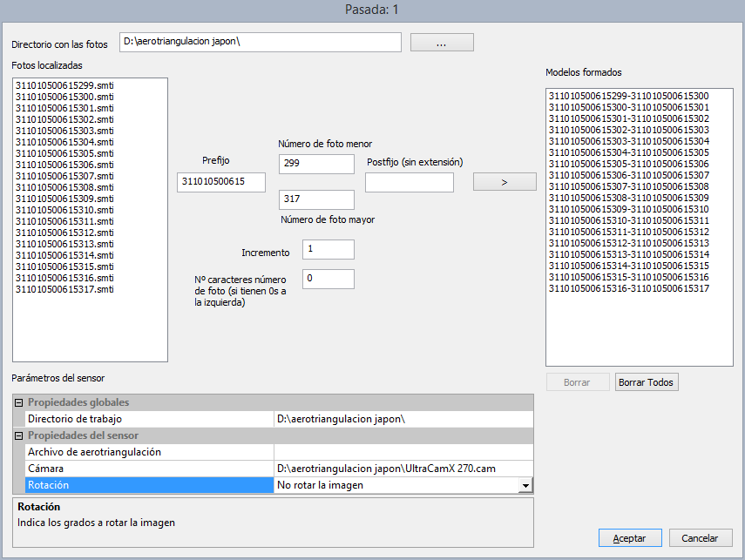Click the Prefijo input field
This screenshot has width=745, height=560.
pos(220,182)
